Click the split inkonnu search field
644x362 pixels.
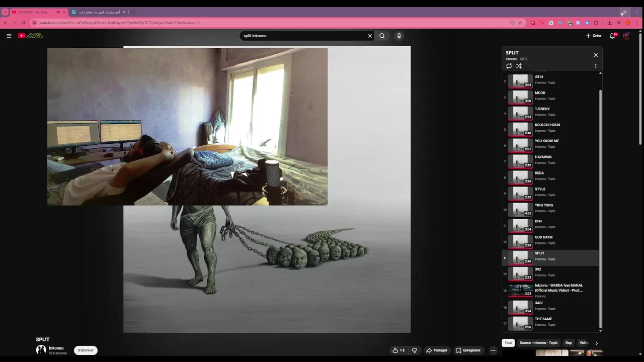coord(303,36)
